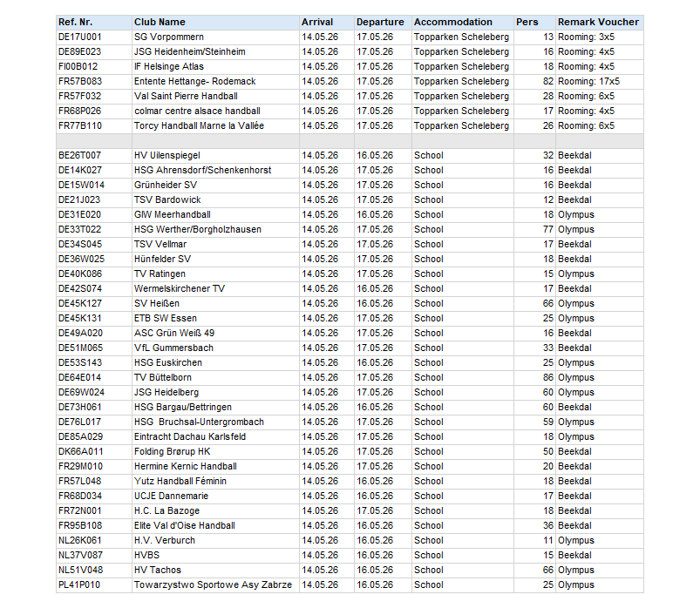Click Hünfelder SV club cell
The height and width of the screenshot is (608, 700).
215,259
